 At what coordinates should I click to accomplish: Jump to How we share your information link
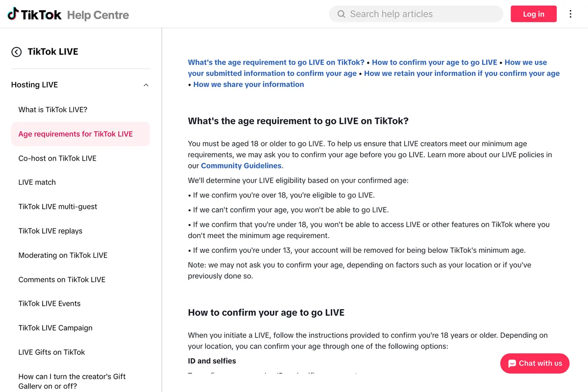[248, 84]
